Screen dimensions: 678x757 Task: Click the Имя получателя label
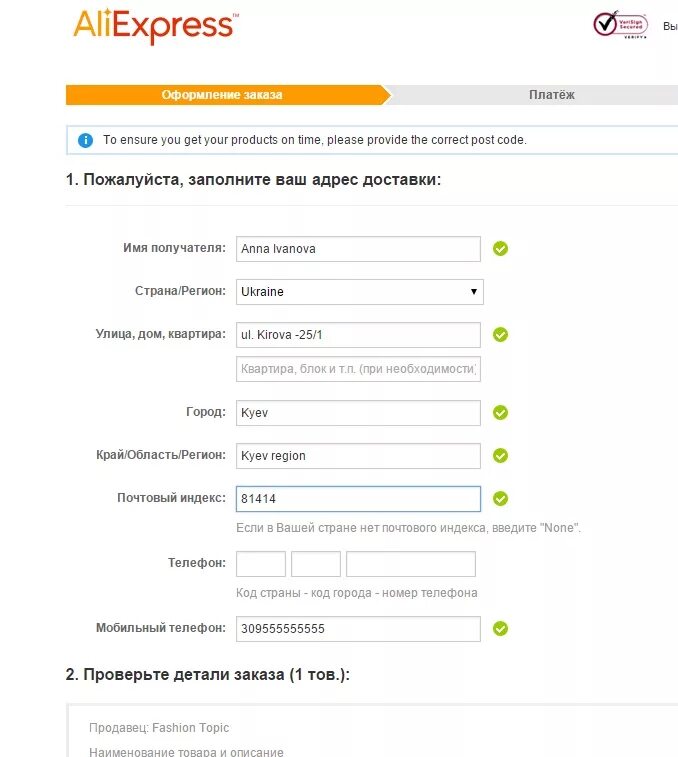coord(174,248)
